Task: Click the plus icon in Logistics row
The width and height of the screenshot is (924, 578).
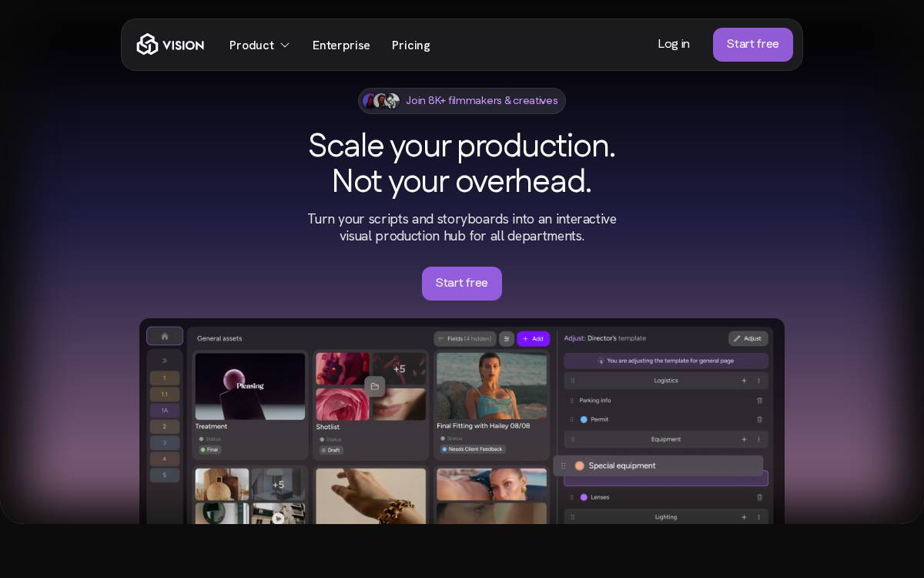Action: click(744, 381)
